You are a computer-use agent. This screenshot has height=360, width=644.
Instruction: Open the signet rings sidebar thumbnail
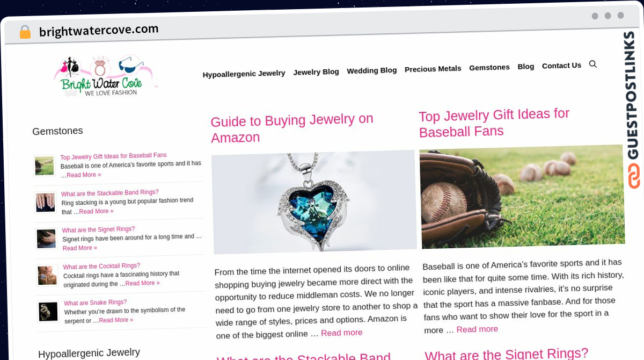(x=47, y=239)
